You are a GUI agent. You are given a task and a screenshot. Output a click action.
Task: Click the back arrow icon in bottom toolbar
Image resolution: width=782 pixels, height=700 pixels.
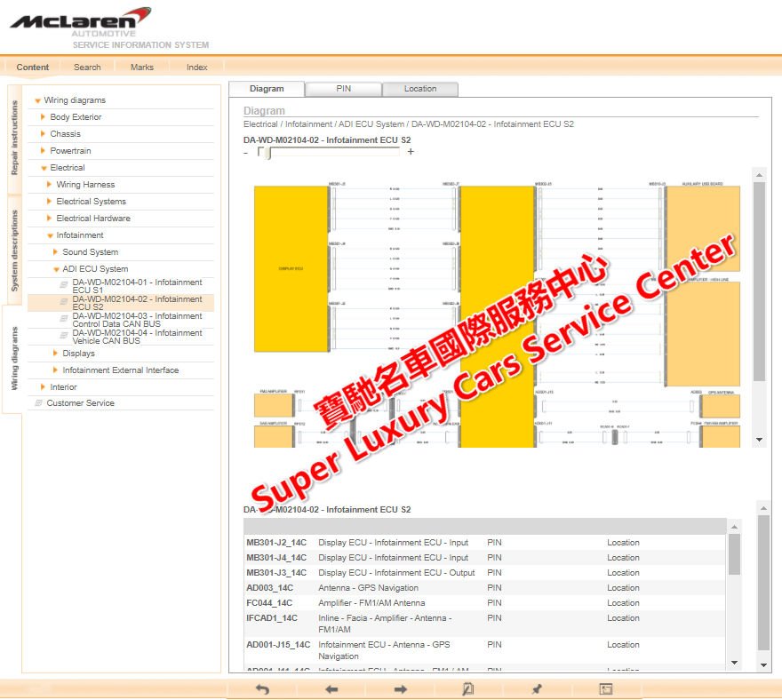[x=331, y=689]
